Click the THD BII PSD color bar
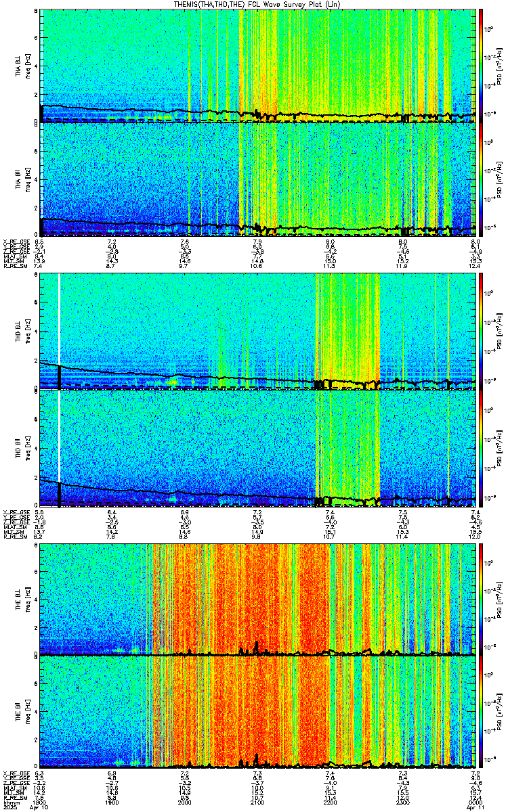The height and width of the screenshot is (812, 508). point(481,449)
